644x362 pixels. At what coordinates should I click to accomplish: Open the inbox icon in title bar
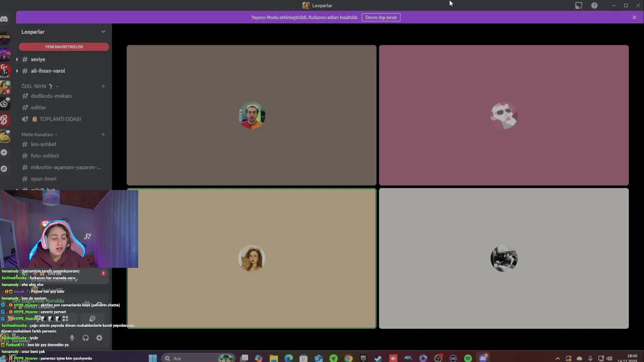coord(579,6)
